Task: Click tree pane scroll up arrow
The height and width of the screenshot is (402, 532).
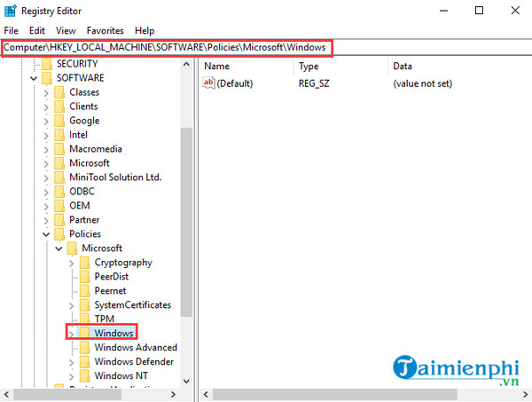Action: click(x=186, y=64)
